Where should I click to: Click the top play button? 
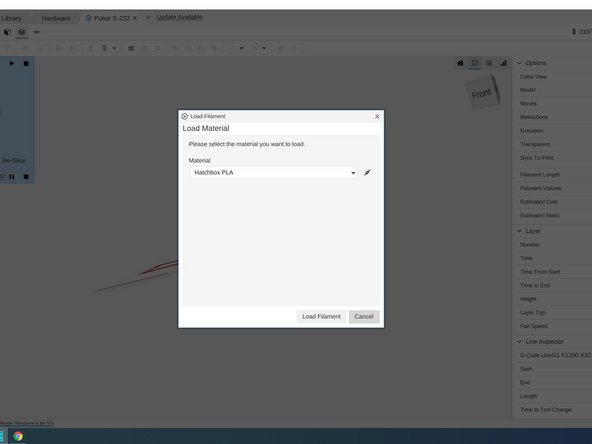pyautogui.click(x=12, y=63)
